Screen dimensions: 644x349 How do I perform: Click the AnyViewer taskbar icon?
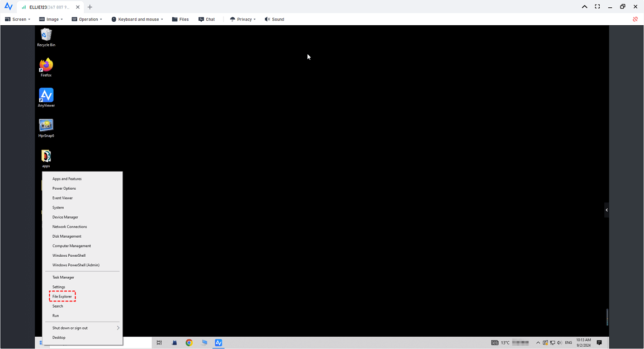219,342
